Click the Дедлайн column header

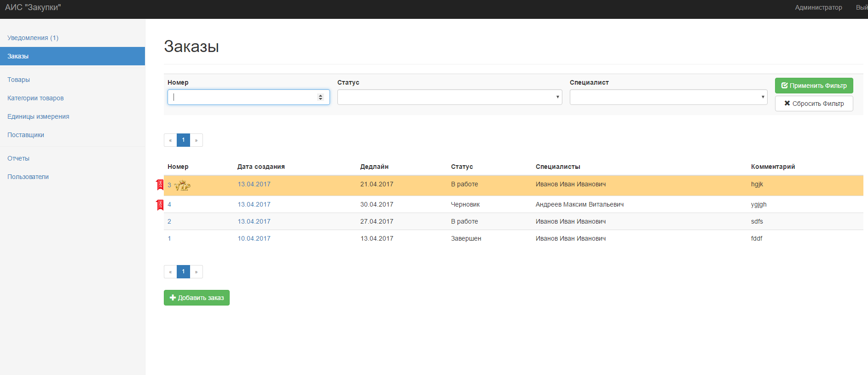374,167
